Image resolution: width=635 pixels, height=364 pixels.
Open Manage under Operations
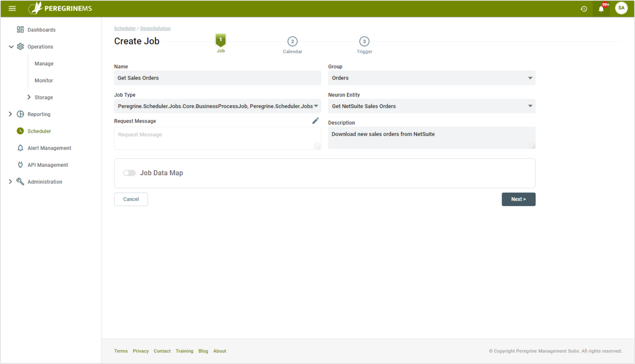point(44,64)
